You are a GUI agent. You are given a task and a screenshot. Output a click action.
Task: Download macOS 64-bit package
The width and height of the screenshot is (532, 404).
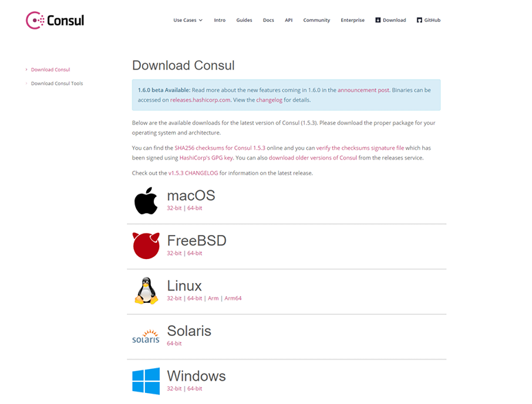click(195, 208)
